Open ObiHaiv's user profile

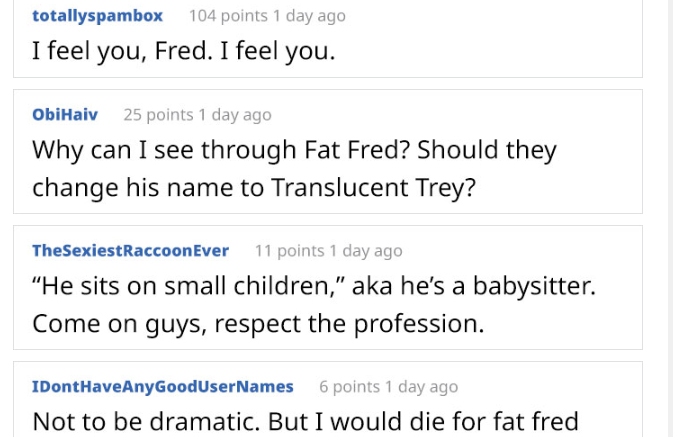tap(65, 115)
